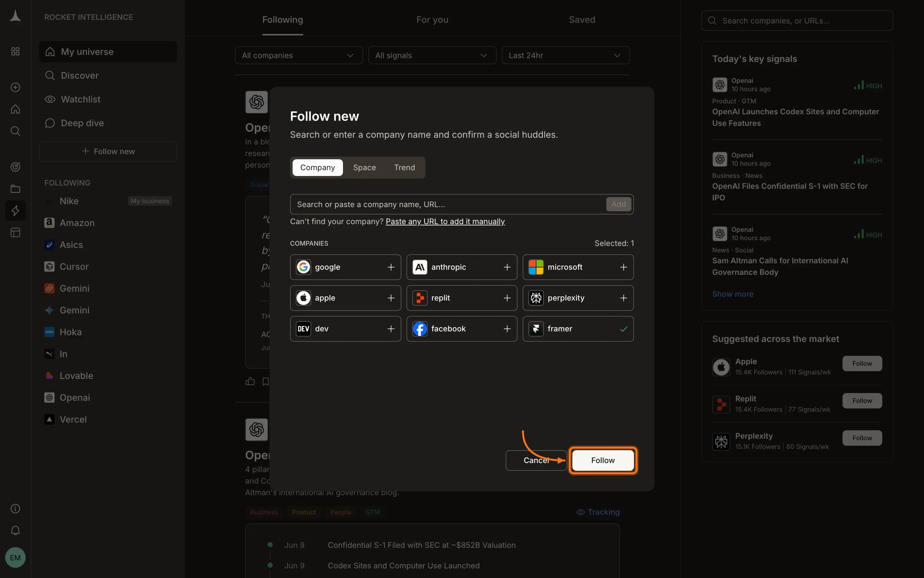Click the search icon in left rail
The image size is (924, 578).
click(15, 131)
